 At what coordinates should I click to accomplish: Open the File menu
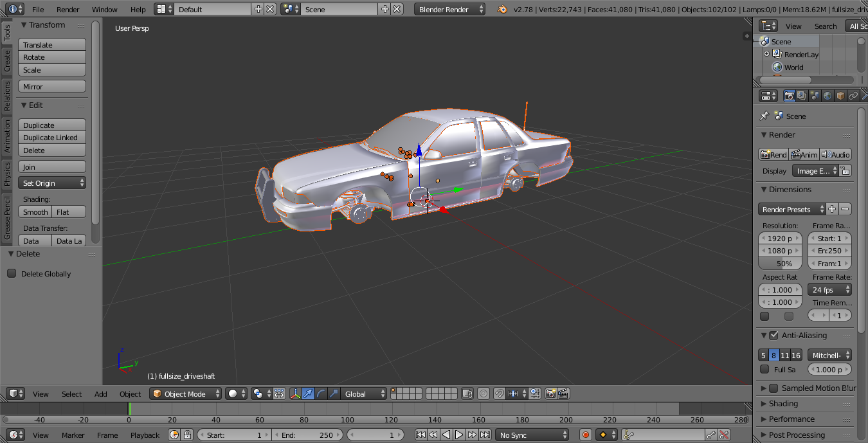(38, 9)
